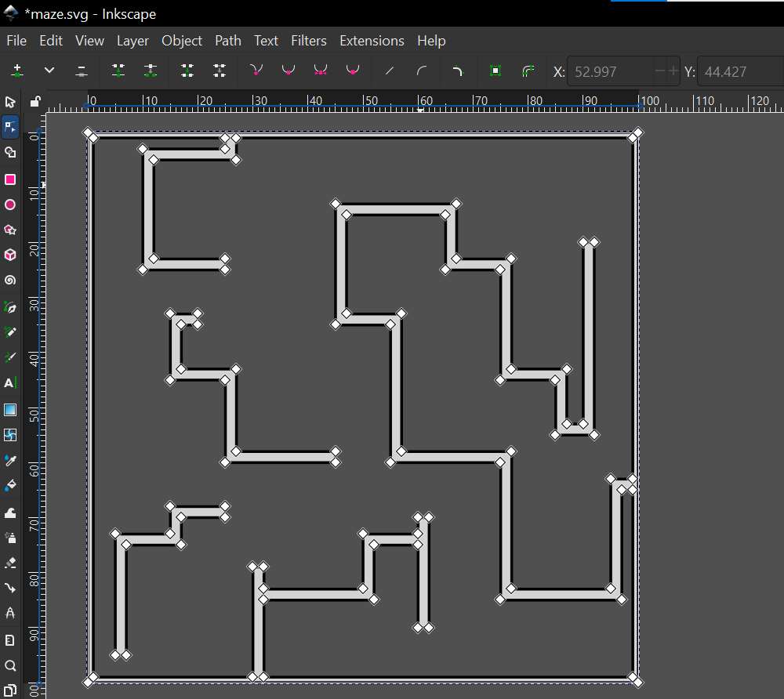Select the Gradient tool
This screenshot has height=699, width=784.
pos(10,410)
